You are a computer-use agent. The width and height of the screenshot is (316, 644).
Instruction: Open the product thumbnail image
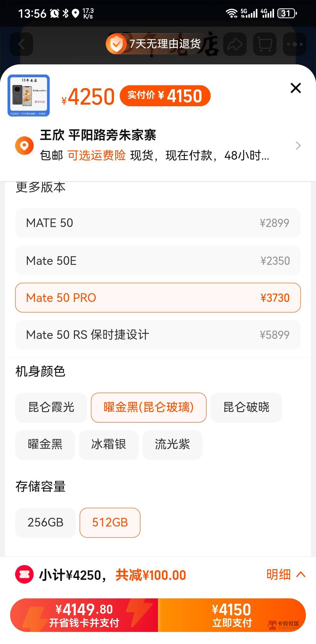pos(28,96)
